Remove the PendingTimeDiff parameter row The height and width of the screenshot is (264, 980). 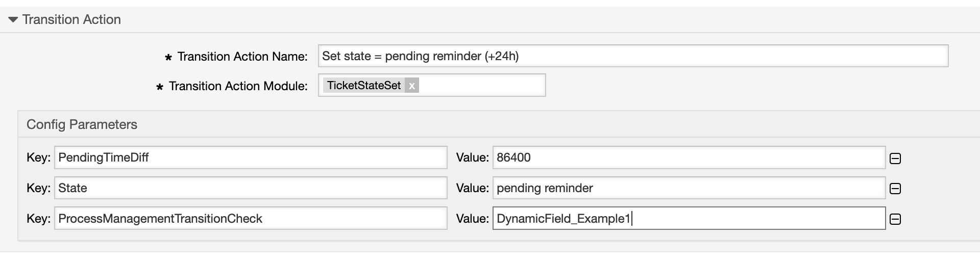point(895,159)
